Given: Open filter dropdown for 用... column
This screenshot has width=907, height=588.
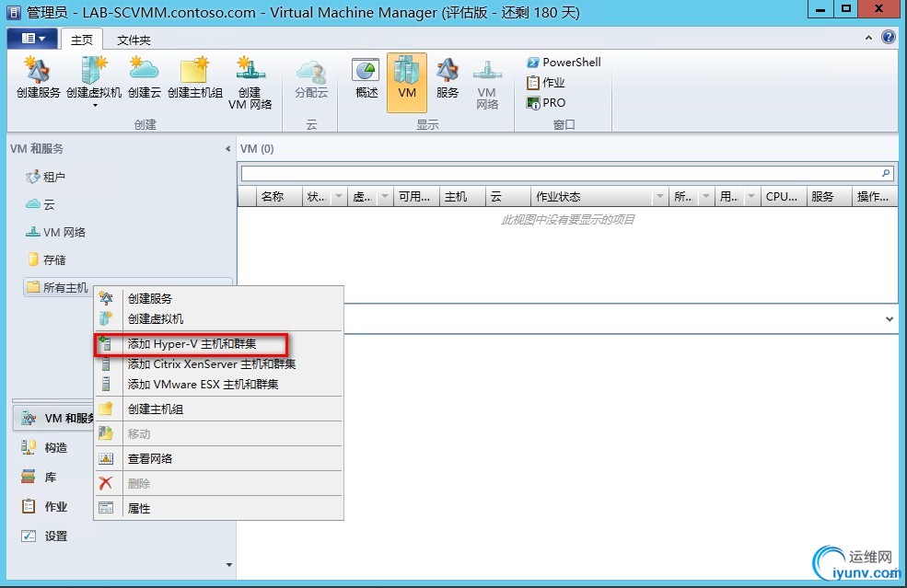Looking at the screenshot, I should [751, 197].
